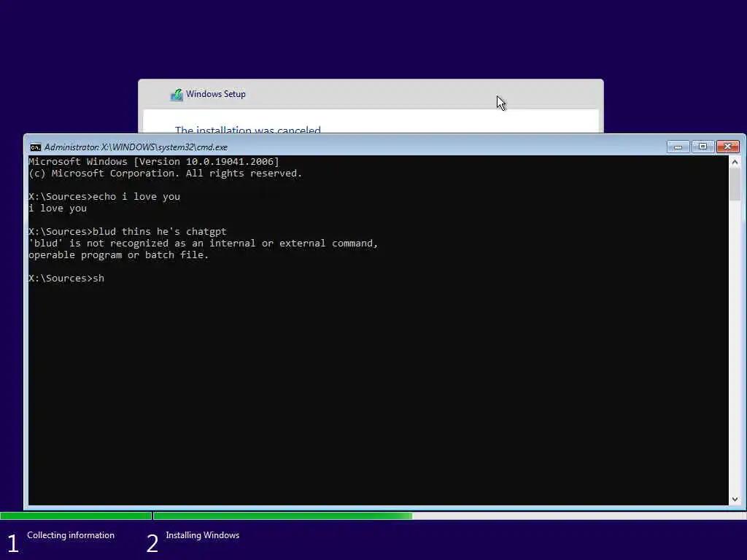Screen dimensions: 747x560
Task: Maximize the command prompt window
Action: tap(703, 147)
